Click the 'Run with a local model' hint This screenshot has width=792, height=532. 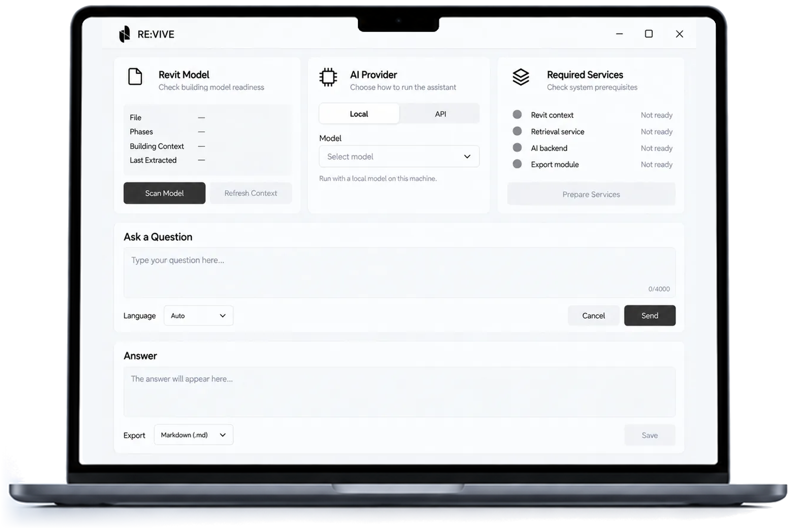378,178
